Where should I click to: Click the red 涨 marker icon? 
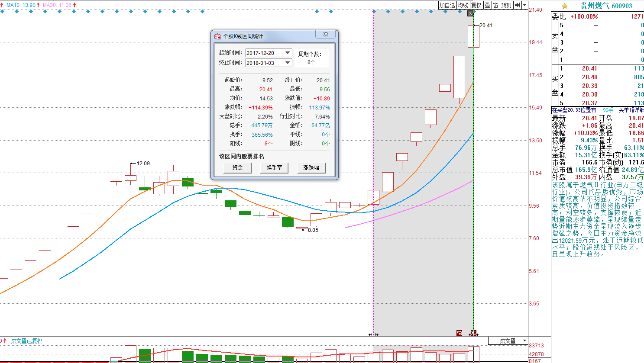(473, 333)
